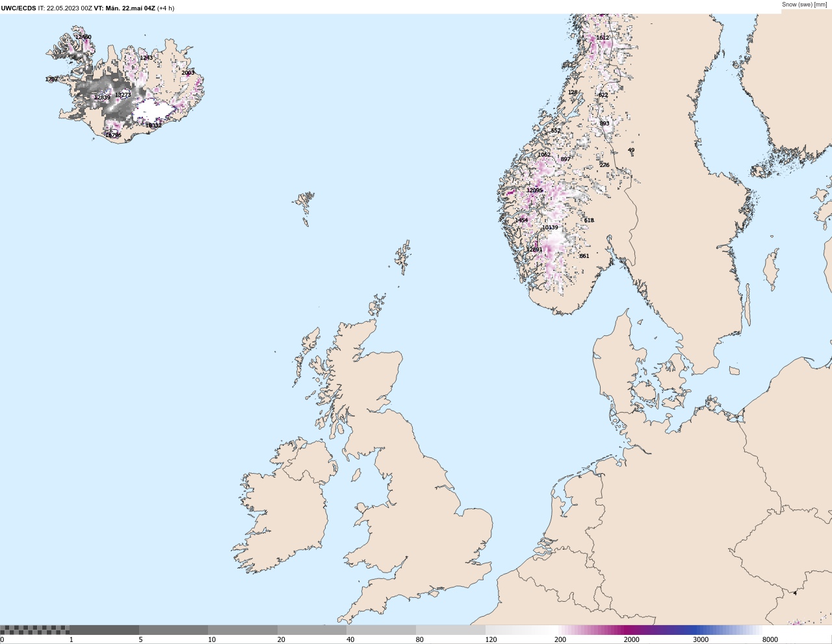Click the 1 tick label on the scale
Screen dimensions: 832x644
coord(71,639)
